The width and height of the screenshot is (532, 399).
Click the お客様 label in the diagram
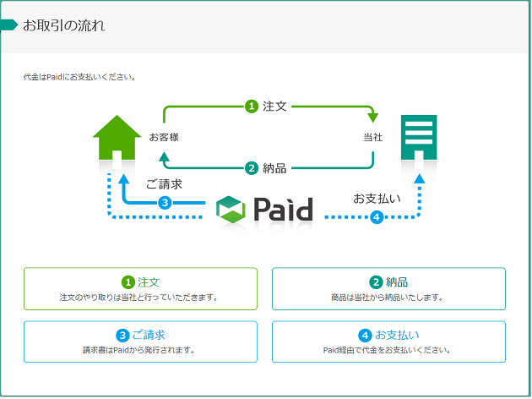pyautogui.click(x=164, y=137)
